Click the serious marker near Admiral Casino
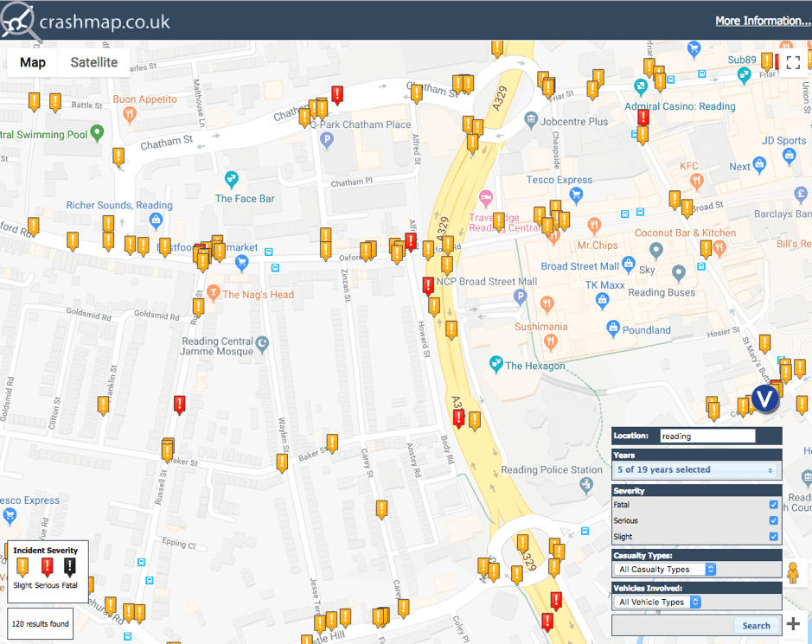 click(x=643, y=118)
